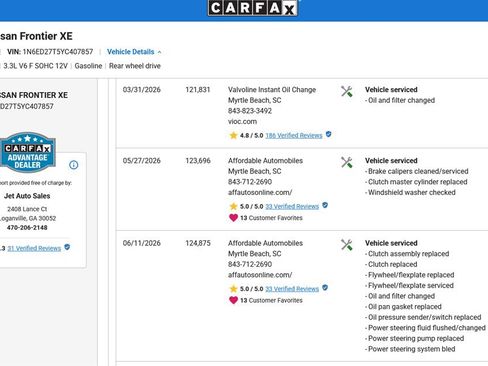Click 'Power steering system bled' line
The image size is (488, 366).
point(410,349)
